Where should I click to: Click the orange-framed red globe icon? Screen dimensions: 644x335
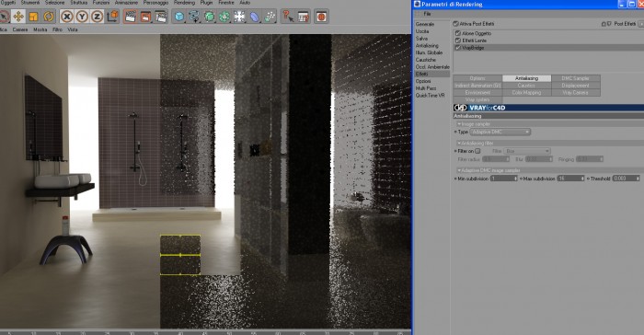pos(321,17)
